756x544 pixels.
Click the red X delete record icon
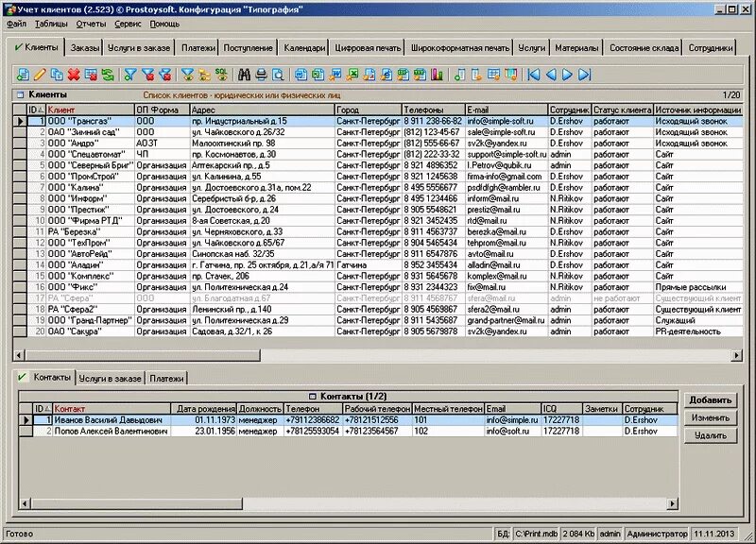point(74,75)
